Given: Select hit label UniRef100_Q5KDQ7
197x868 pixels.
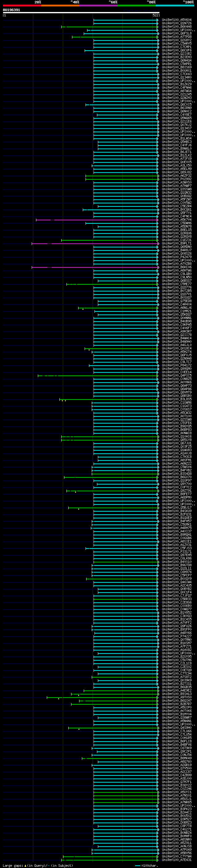Looking at the screenshot, I should (x=176, y=315).
